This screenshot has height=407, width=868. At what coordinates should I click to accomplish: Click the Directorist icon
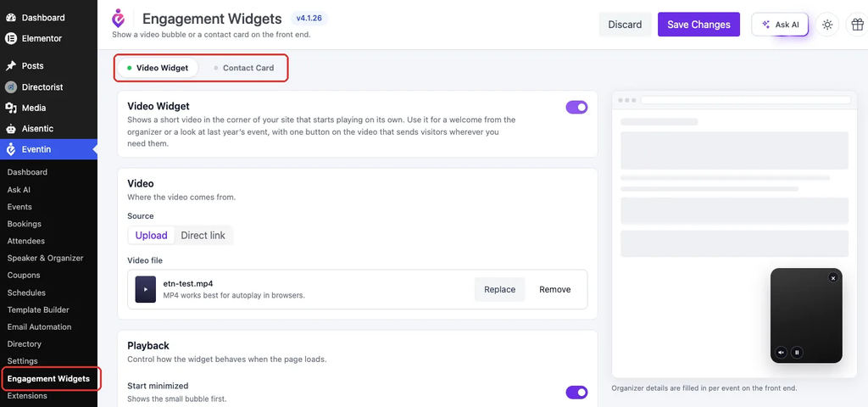[x=10, y=87]
